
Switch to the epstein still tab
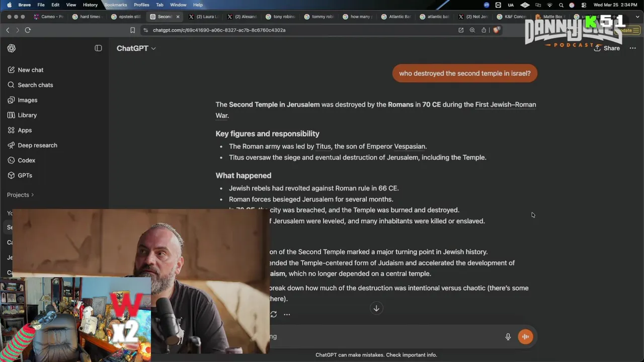click(x=126, y=17)
